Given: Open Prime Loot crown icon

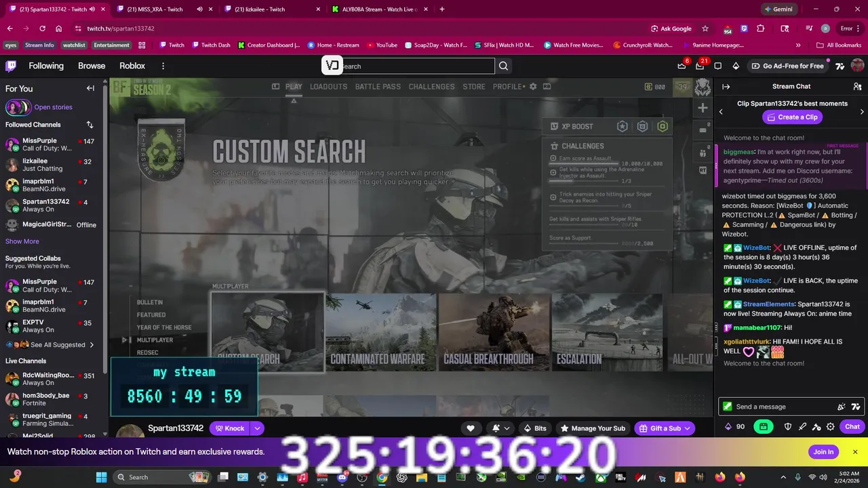Looking at the screenshot, I should [682, 66].
